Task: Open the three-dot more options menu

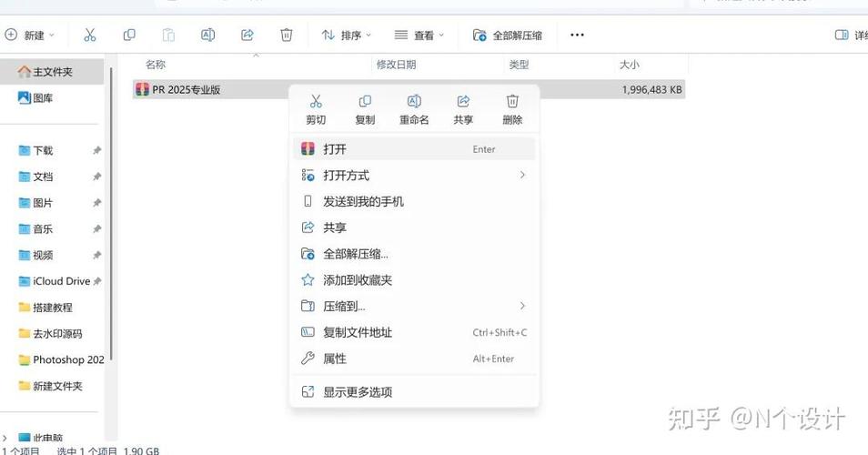Action: click(577, 35)
